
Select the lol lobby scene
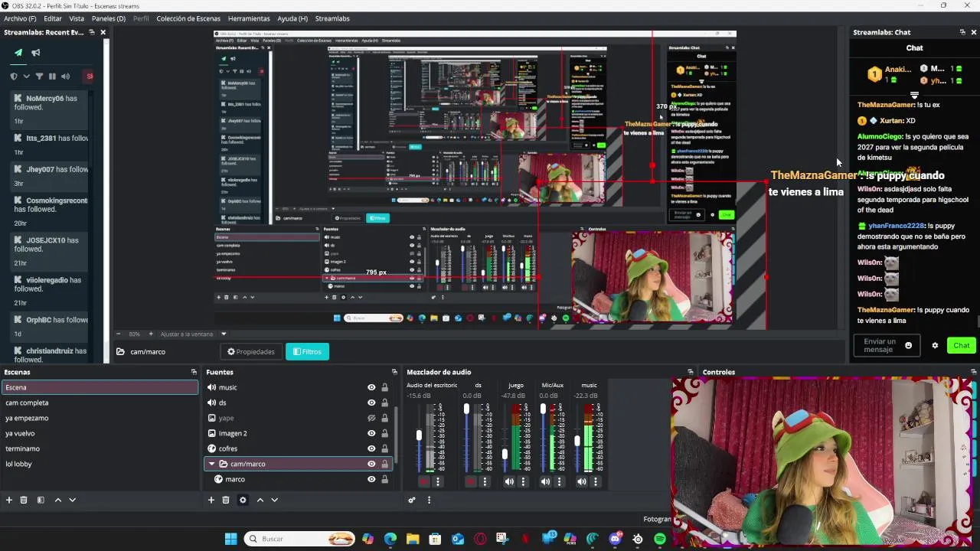point(100,464)
